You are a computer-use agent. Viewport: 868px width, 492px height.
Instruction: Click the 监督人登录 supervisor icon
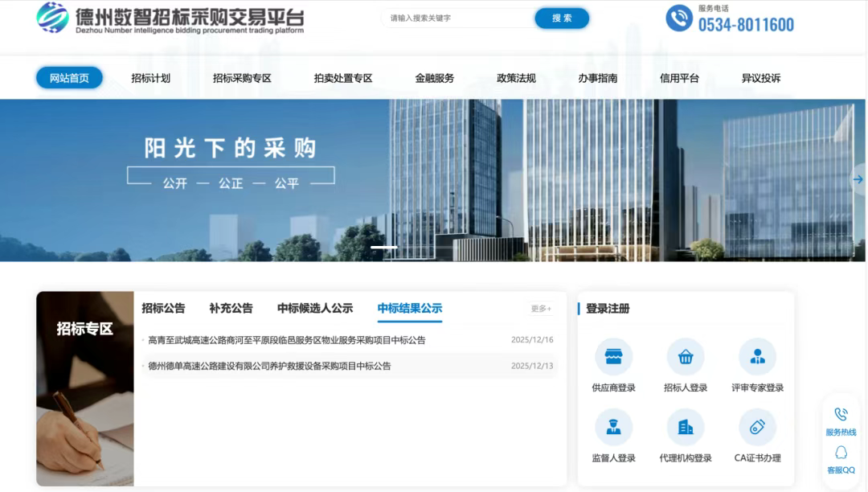[x=613, y=427]
